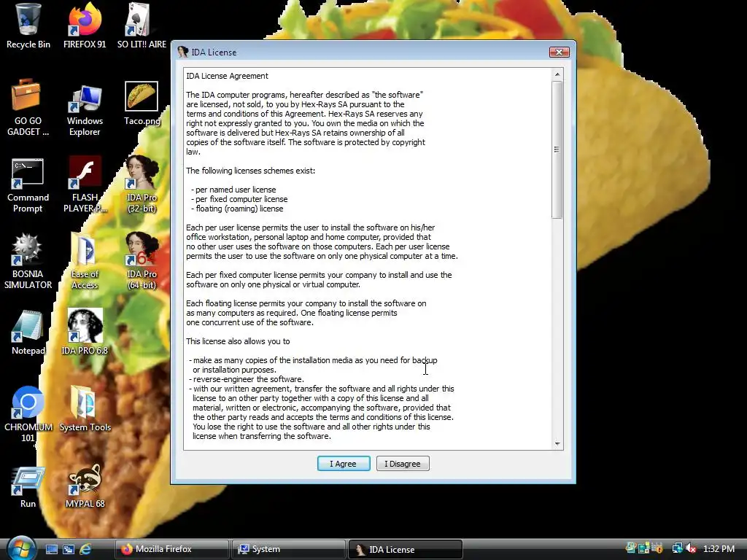
Task: Select the GO GO GADGET briefcase icon
Action: [28, 108]
